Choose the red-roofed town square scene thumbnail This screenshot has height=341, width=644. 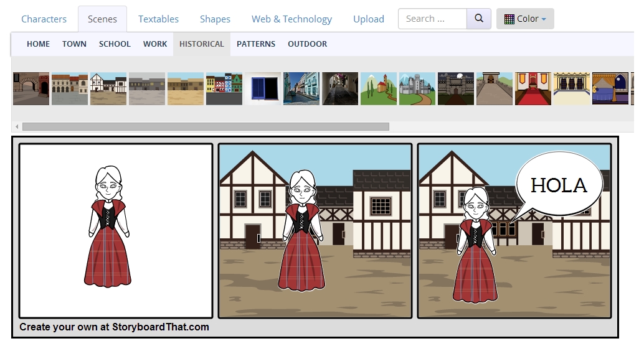point(70,88)
